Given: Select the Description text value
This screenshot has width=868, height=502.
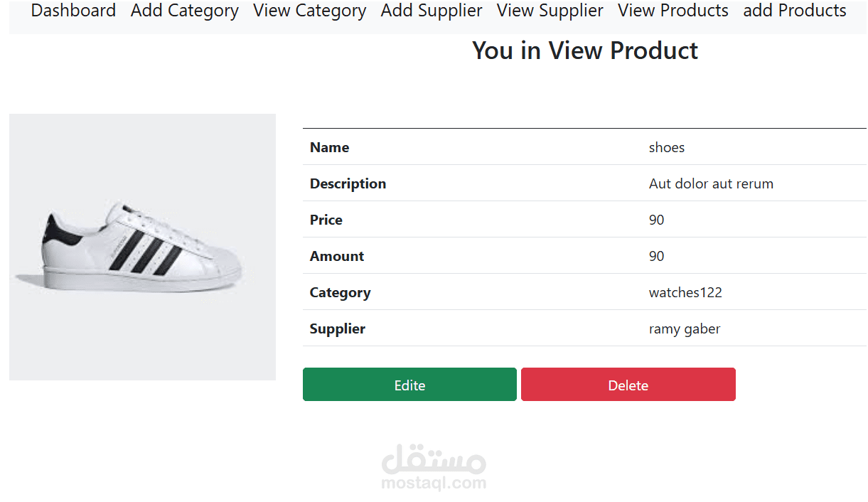Looking at the screenshot, I should pyautogui.click(x=711, y=184).
